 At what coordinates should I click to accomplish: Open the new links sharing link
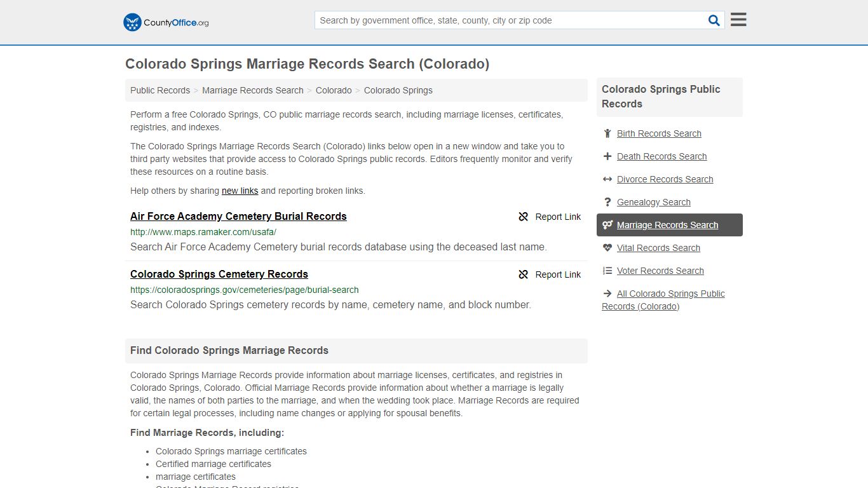[x=240, y=191]
